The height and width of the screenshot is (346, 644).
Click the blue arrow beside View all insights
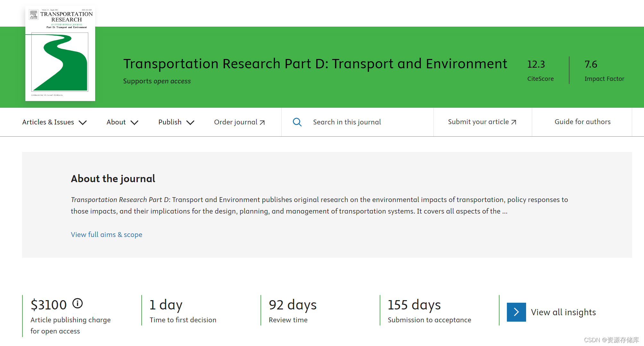coord(516,311)
